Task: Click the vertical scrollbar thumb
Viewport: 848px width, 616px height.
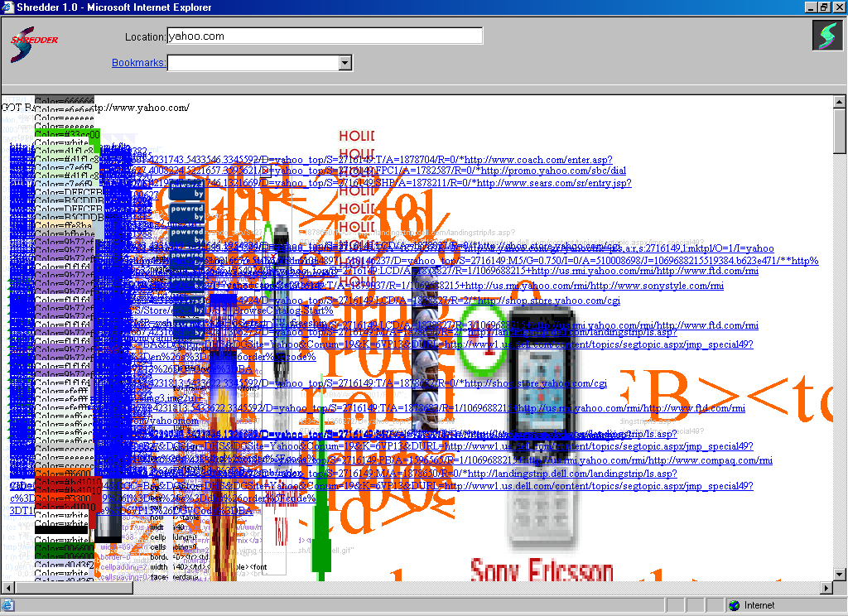Action: point(840,130)
